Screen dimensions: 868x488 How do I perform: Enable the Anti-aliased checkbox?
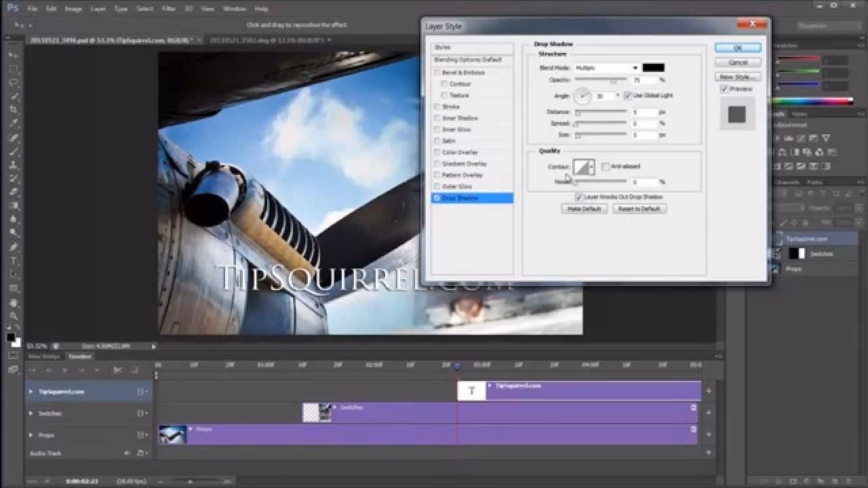coord(604,166)
